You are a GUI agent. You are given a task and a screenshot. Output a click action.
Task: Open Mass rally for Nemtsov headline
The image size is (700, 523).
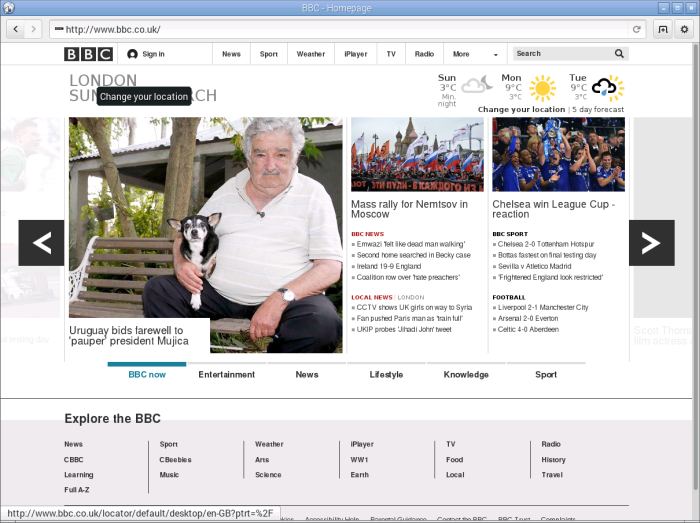point(409,209)
